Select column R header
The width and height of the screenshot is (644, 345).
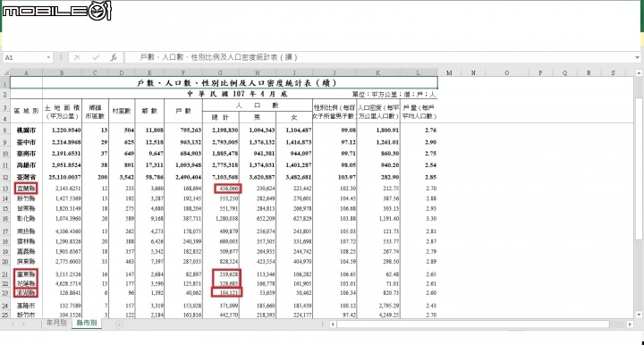click(589, 73)
